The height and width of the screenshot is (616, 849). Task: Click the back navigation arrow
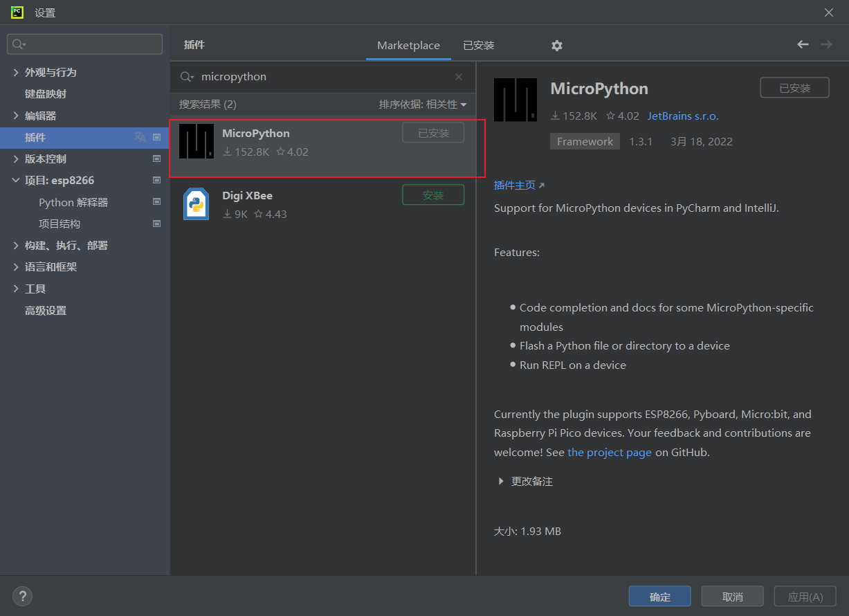[803, 44]
